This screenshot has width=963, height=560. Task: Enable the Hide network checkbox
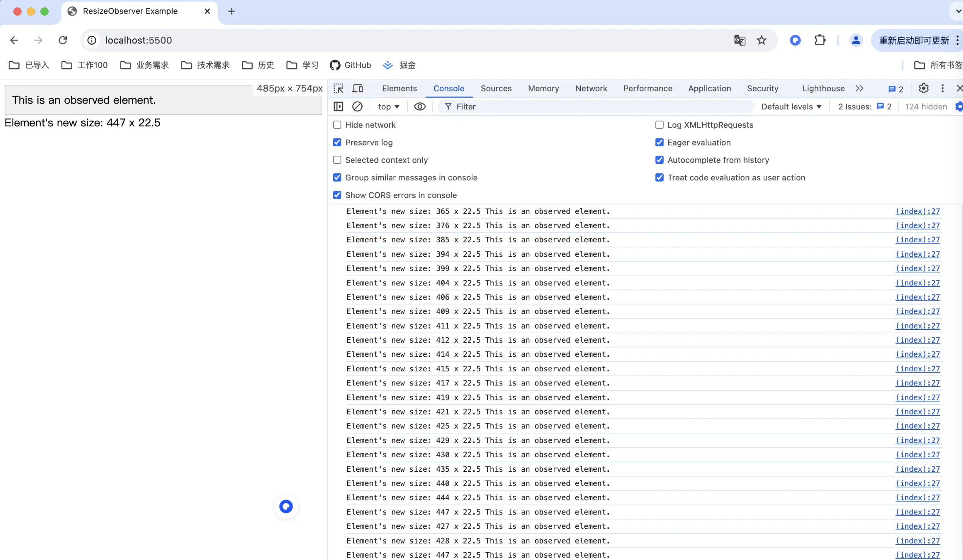tap(337, 125)
